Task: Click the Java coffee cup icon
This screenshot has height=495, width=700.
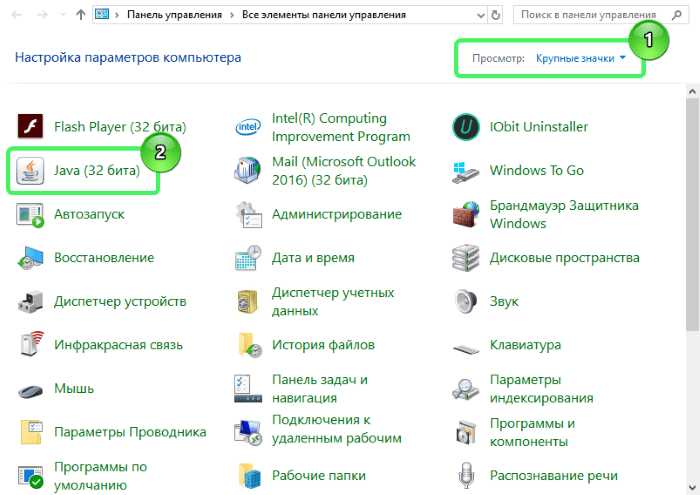Action: click(30, 171)
